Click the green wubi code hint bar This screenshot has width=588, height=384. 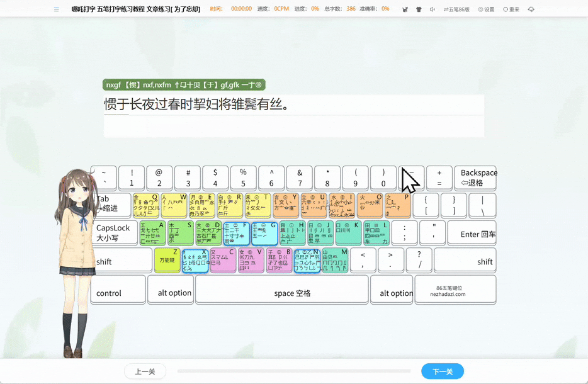pos(184,84)
